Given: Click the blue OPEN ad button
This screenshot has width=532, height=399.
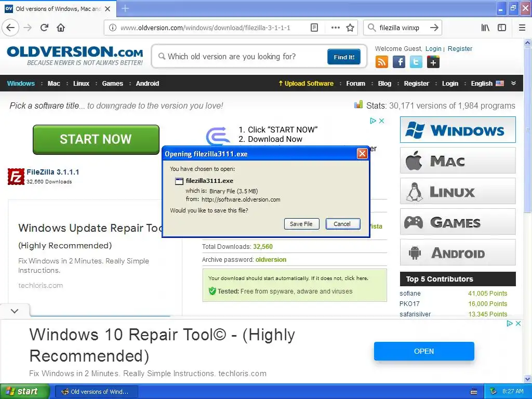Looking at the screenshot, I should point(424,351).
